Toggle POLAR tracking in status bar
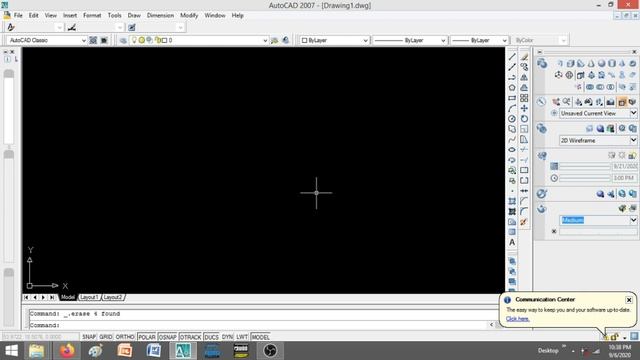This screenshot has width=640, height=360. 147,337
